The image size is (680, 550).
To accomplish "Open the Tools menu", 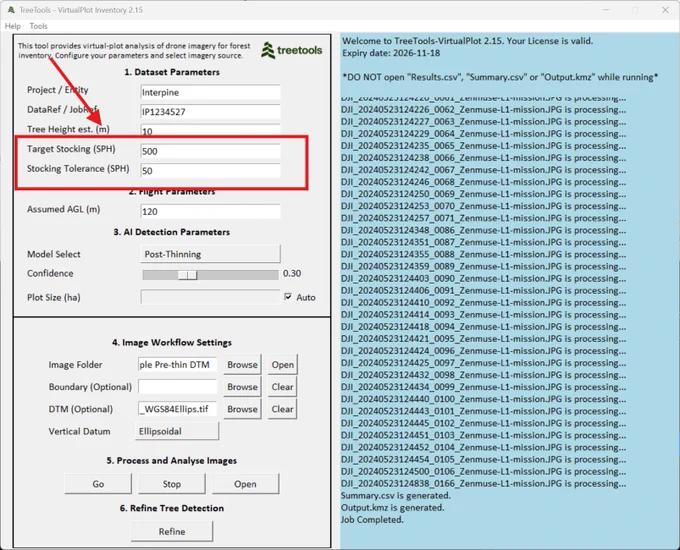I will pyautogui.click(x=38, y=26).
